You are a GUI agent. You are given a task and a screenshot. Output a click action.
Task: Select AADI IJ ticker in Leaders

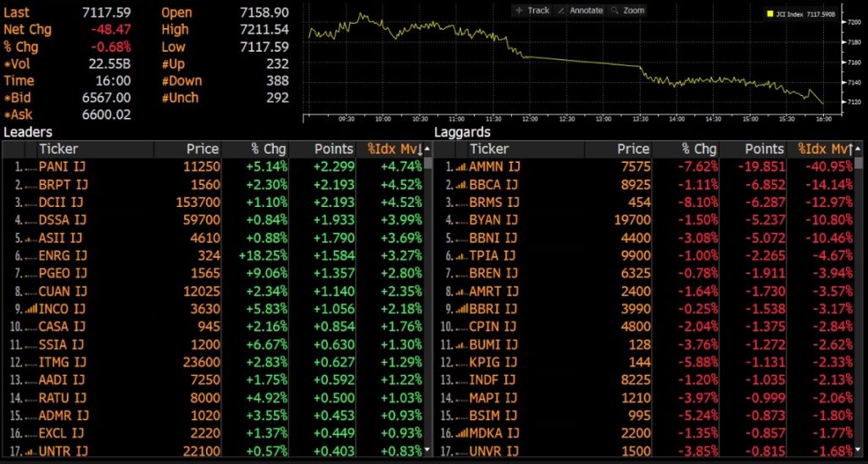pyautogui.click(x=61, y=379)
